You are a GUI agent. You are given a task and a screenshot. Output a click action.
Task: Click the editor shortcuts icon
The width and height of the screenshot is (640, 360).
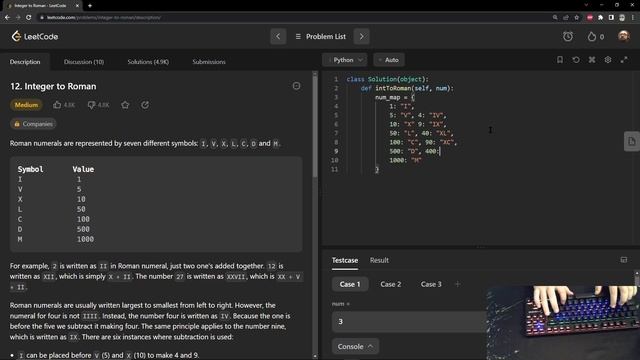[592, 60]
